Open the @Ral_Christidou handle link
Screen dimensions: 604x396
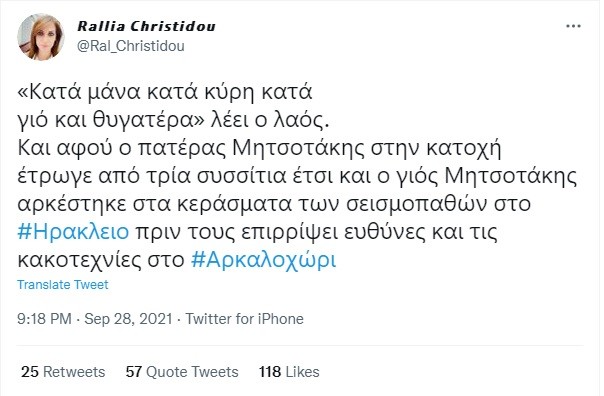pos(131,46)
